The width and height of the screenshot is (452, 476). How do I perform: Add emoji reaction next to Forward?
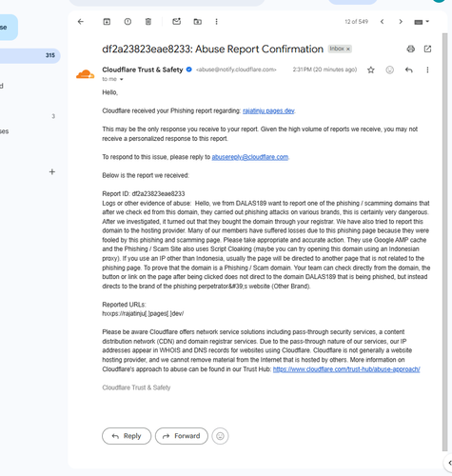(220, 436)
